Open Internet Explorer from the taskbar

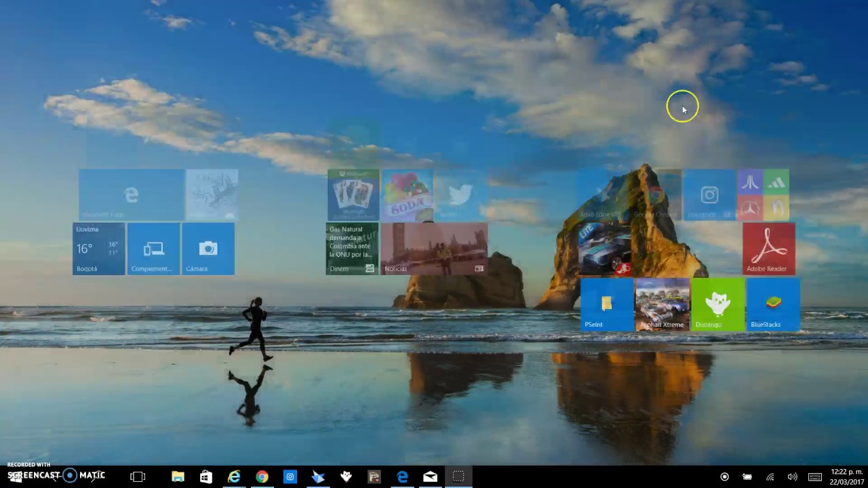click(x=234, y=476)
